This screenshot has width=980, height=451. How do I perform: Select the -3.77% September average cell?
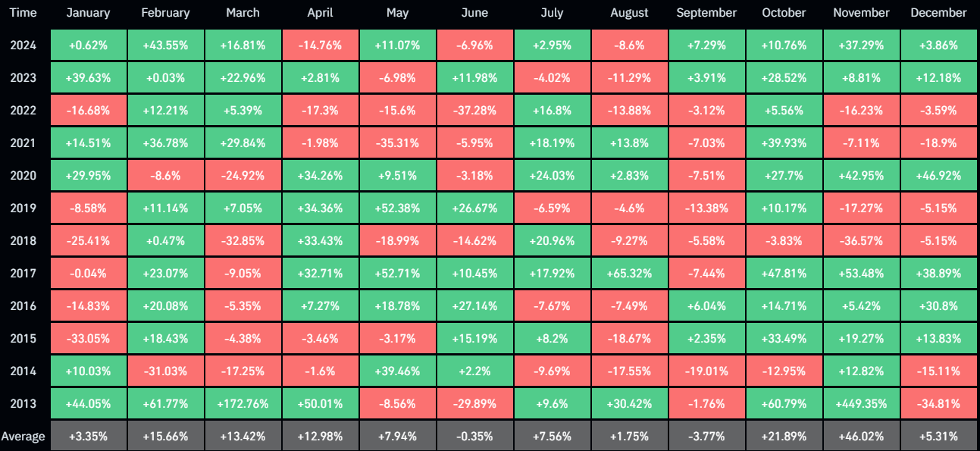click(706, 437)
